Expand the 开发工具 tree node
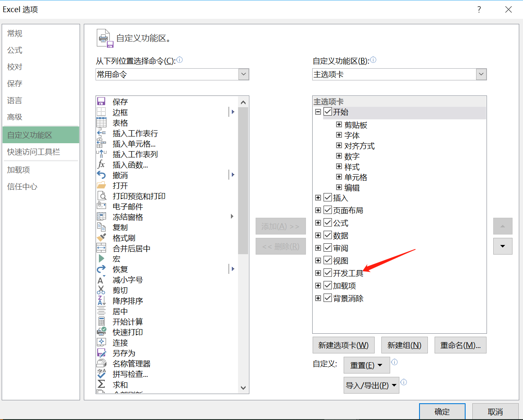 pos(318,273)
